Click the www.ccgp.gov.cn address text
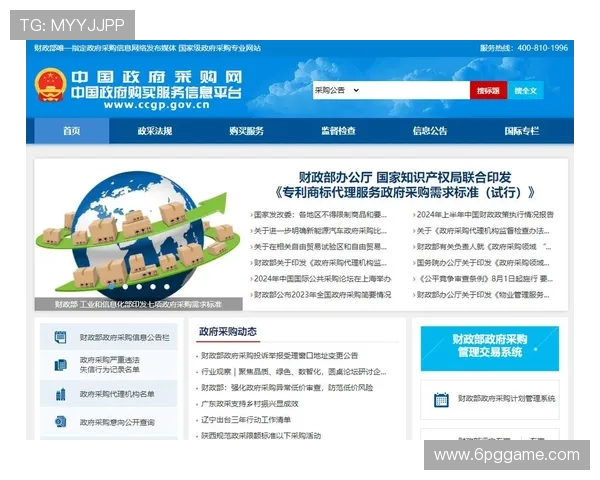600x480 pixels. [157, 105]
